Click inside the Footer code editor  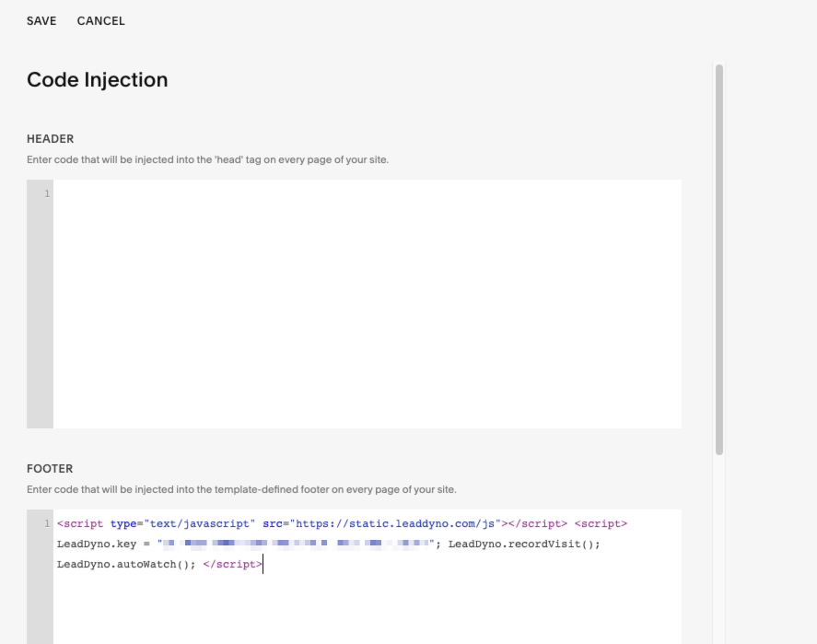[x=367, y=577]
